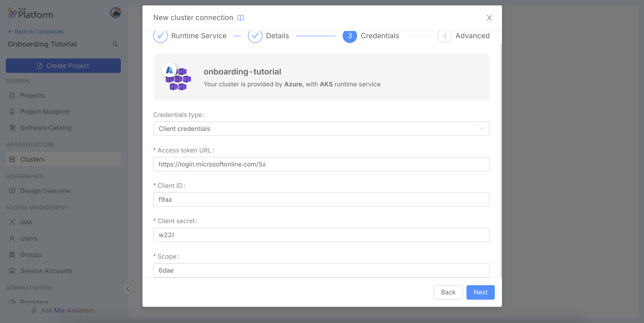
Task: Jump to the Advanced step
Action: [x=464, y=36]
